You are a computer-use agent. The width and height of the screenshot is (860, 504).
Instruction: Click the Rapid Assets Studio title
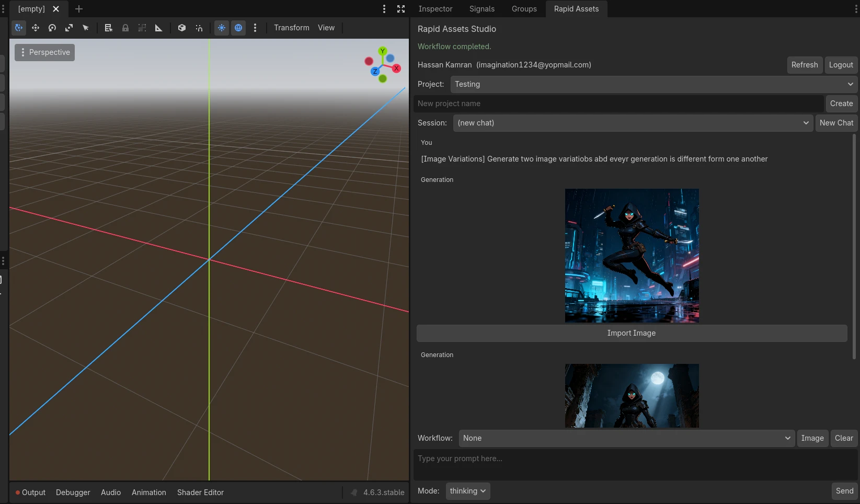click(457, 29)
